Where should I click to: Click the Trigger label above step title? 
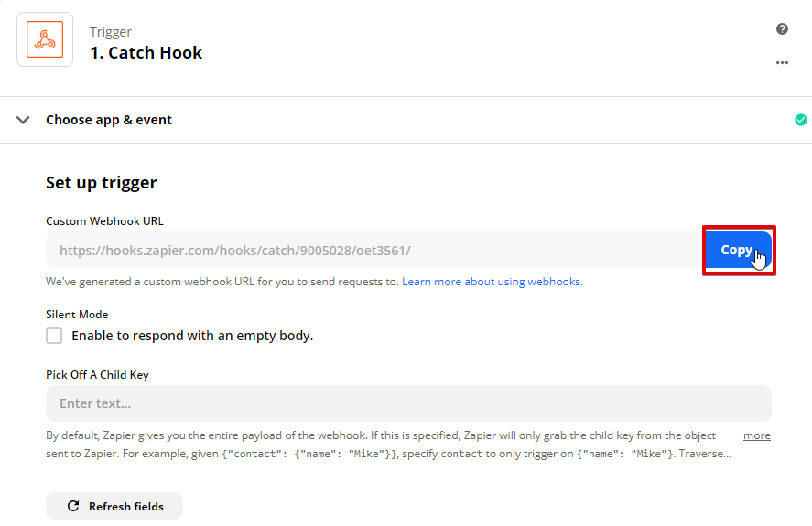(111, 32)
